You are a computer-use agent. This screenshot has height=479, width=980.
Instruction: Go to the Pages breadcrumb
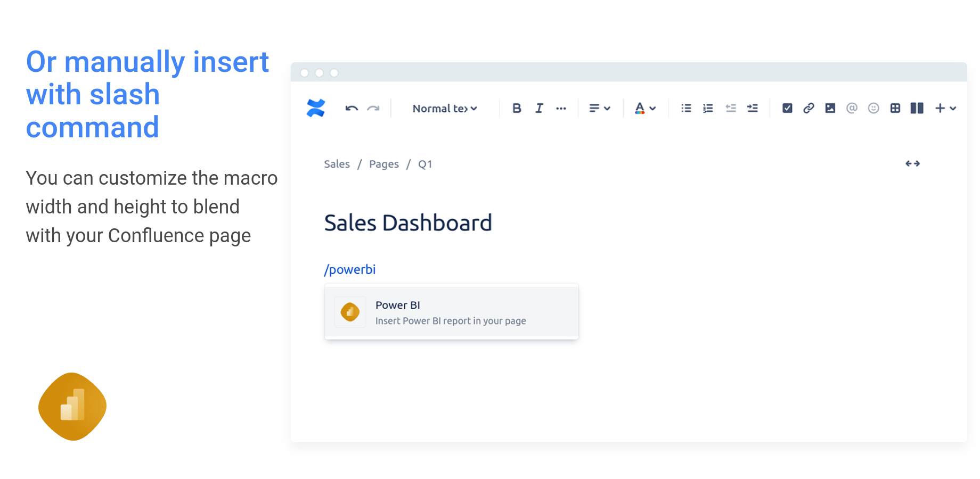(x=384, y=164)
